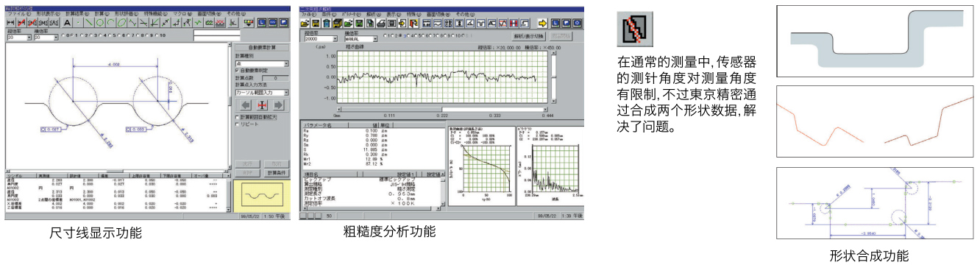
Task: Click the yellow right-arrow toolbar icon
Action: click(542, 24)
